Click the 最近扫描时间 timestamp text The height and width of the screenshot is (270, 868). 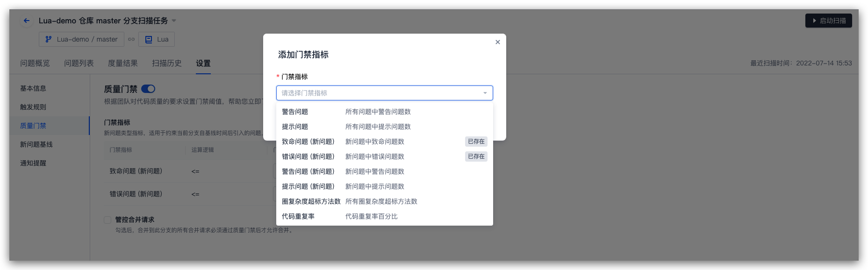coord(801,63)
